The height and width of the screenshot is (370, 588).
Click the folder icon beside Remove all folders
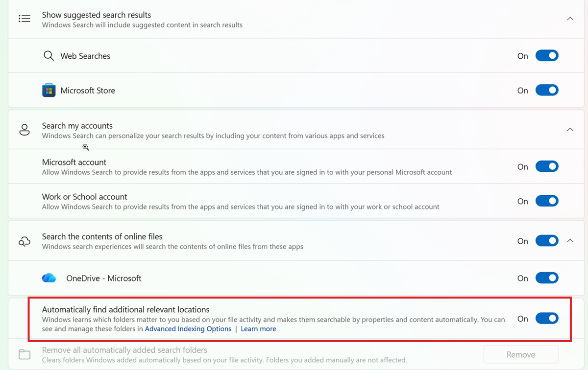tap(24, 354)
